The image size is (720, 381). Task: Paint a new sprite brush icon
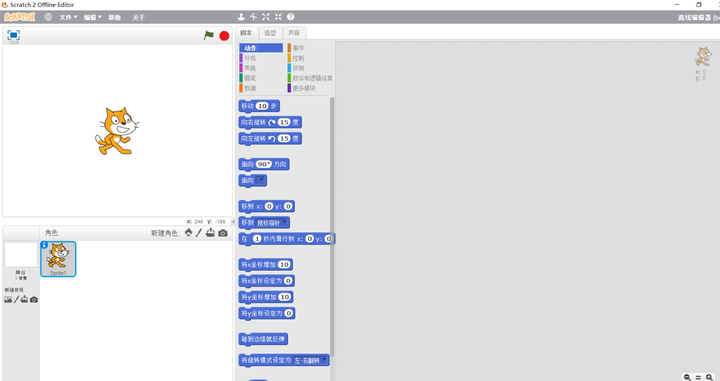(x=199, y=233)
